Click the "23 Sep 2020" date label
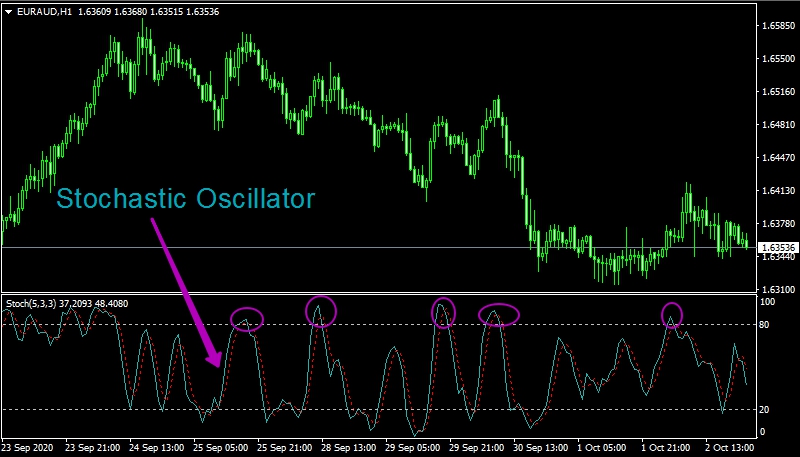This screenshot has width=800, height=457. 30,446
